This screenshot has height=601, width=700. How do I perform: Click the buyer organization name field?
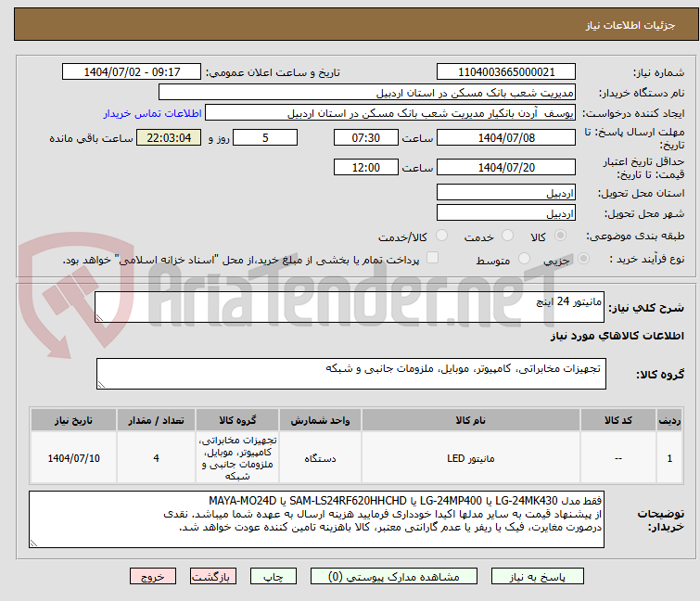367,93
